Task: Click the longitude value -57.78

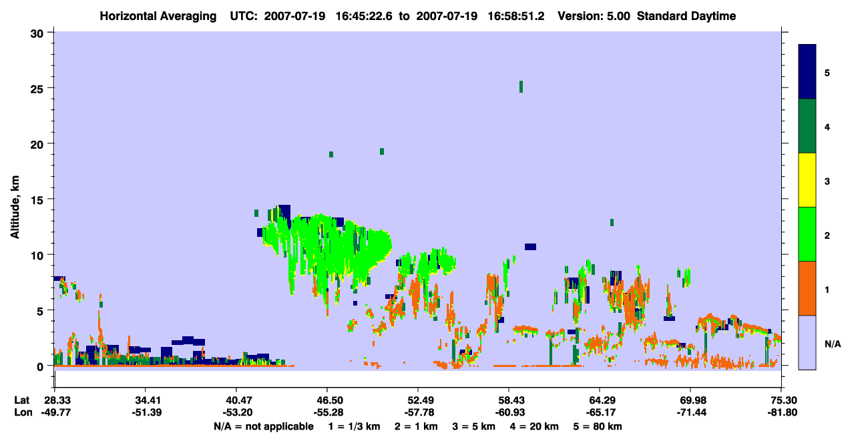Action: coord(418,413)
